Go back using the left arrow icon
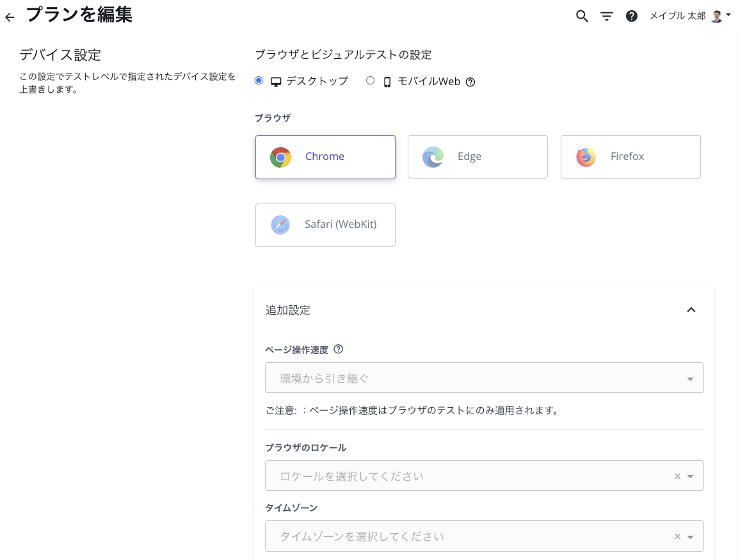This screenshot has width=738, height=560. pos(10,17)
